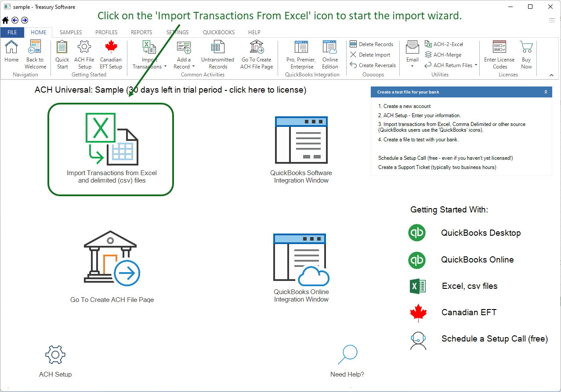Click the Create a Support Ticket link
The height and width of the screenshot is (392, 561).
coord(437,167)
